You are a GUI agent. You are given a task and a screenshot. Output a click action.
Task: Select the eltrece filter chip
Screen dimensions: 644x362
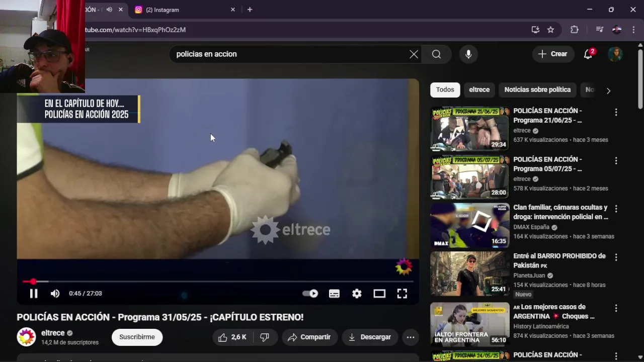point(479,89)
